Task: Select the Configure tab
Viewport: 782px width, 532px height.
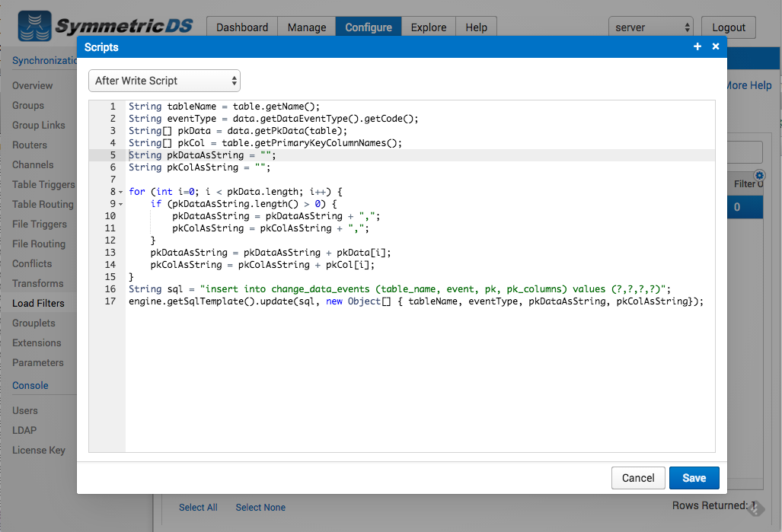Action: click(x=369, y=27)
